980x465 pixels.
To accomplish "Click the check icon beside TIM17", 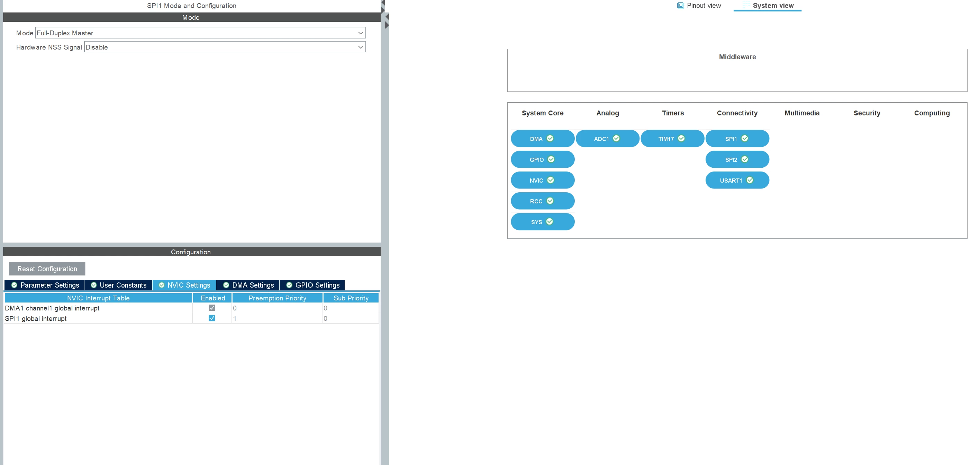I will point(681,139).
